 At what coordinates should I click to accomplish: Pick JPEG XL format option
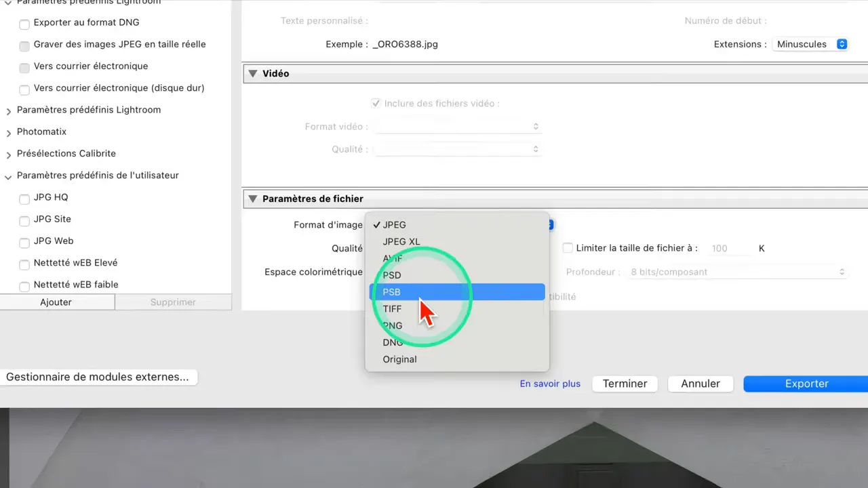point(401,241)
